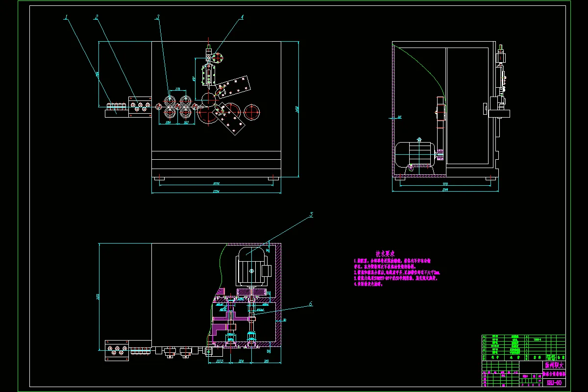Select the 1244 dimension under side view
588x392 pixels.
(445, 189)
